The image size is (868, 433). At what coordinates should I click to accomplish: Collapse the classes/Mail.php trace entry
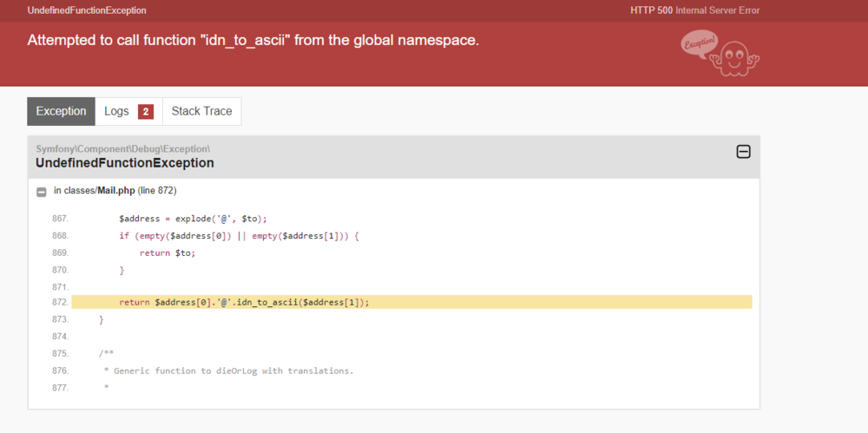pyautogui.click(x=42, y=192)
